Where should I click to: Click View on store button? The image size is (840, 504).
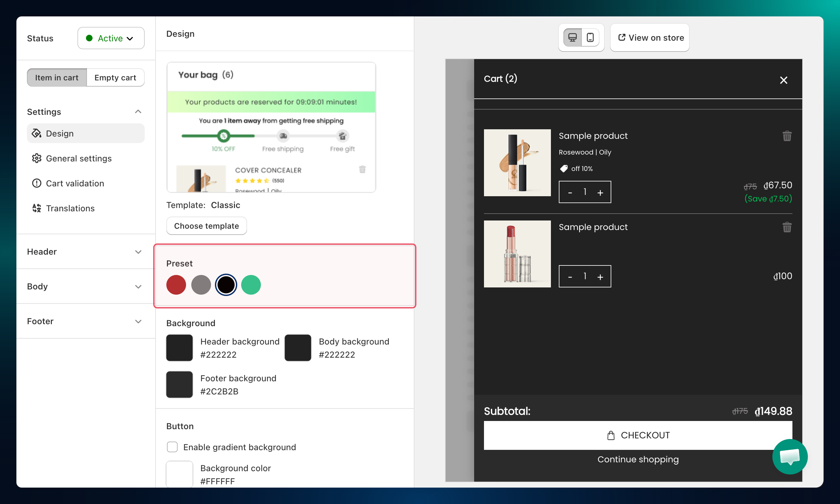pos(649,37)
